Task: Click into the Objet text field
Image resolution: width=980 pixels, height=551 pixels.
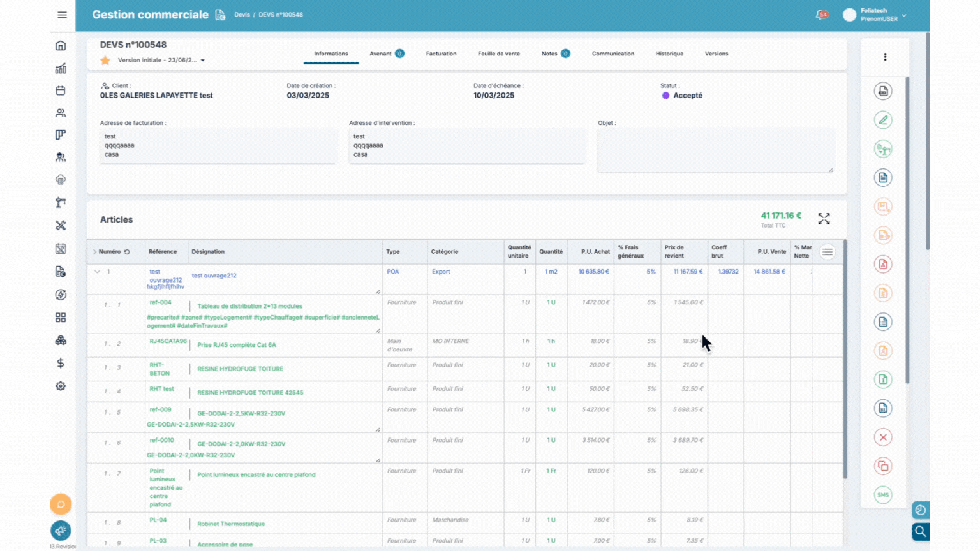Action: (715, 151)
